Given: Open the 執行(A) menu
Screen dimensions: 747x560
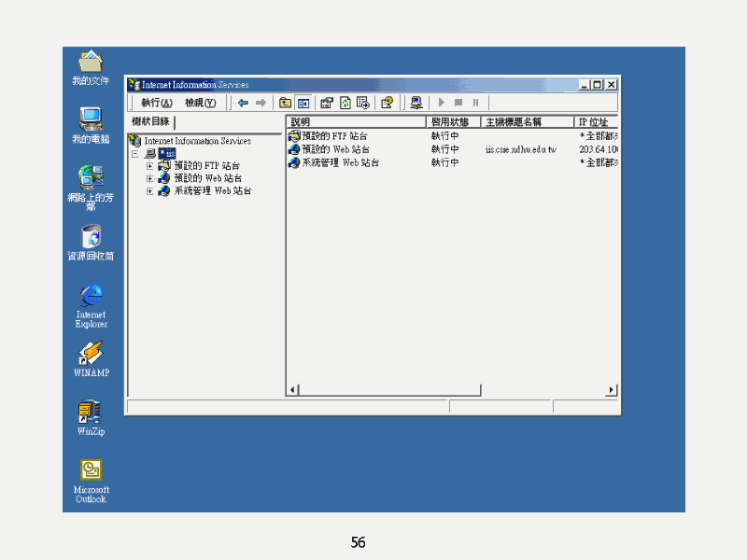Looking at the screenshot, I should 156,103.
